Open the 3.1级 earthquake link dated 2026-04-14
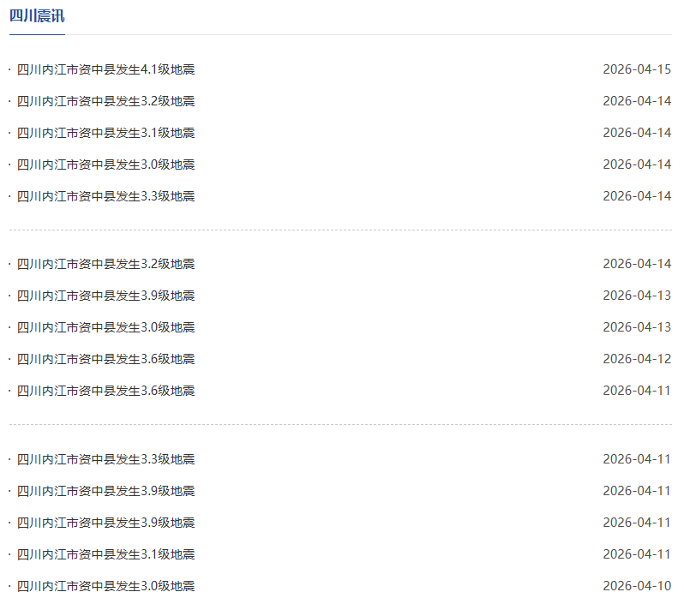 point(105,133)
